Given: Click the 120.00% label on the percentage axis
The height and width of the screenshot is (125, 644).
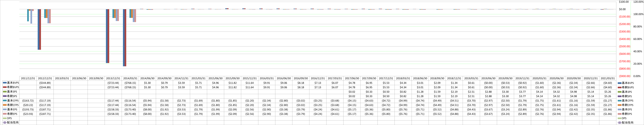Looking at the screenshot, I should point(639,2).
